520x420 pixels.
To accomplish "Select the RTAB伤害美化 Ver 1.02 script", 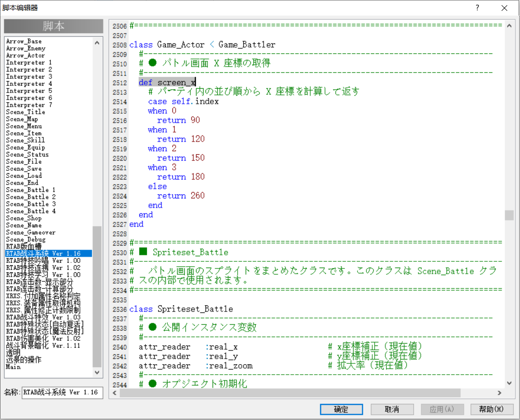I will pyautogui.click(x=49, y=338).
